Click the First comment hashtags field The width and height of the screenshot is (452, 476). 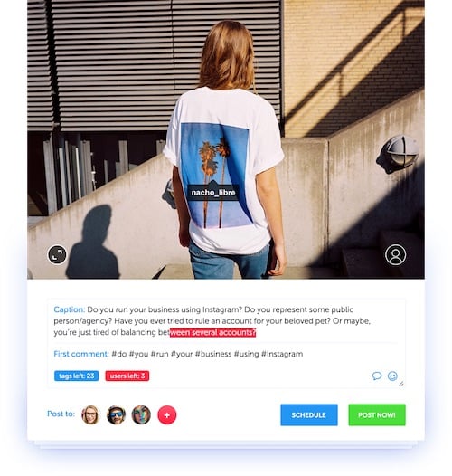226,354
